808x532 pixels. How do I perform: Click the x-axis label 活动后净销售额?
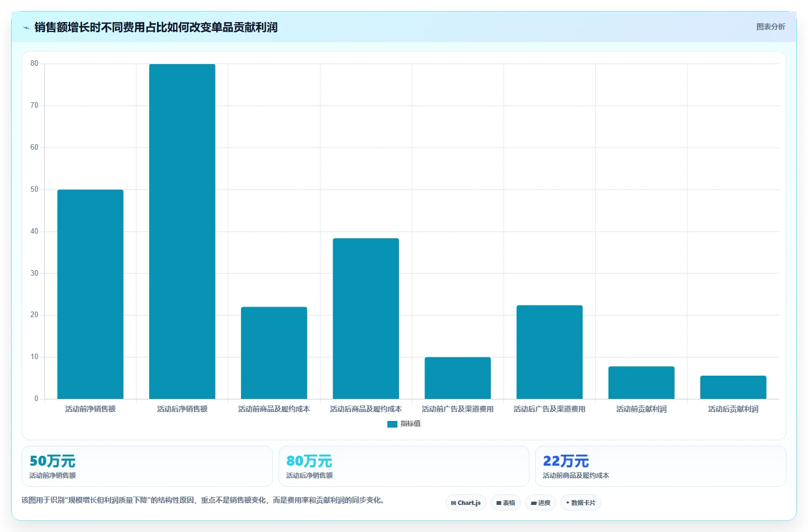(182, 409)
